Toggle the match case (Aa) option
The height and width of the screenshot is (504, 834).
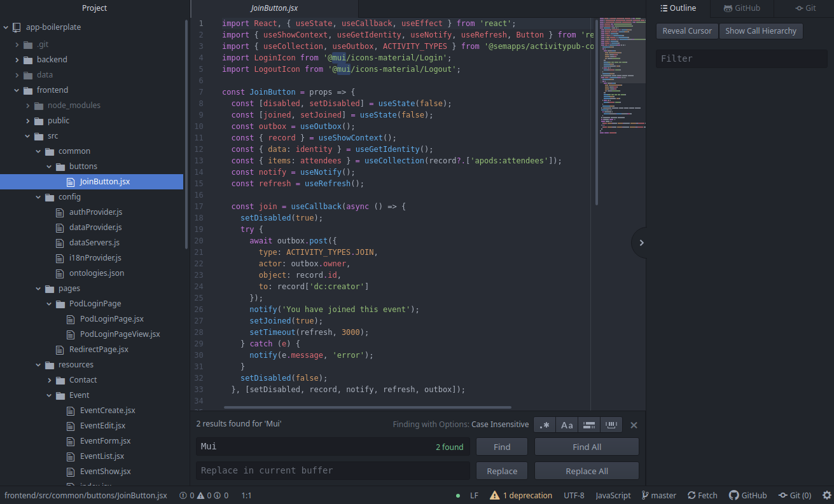click(567, 425)
